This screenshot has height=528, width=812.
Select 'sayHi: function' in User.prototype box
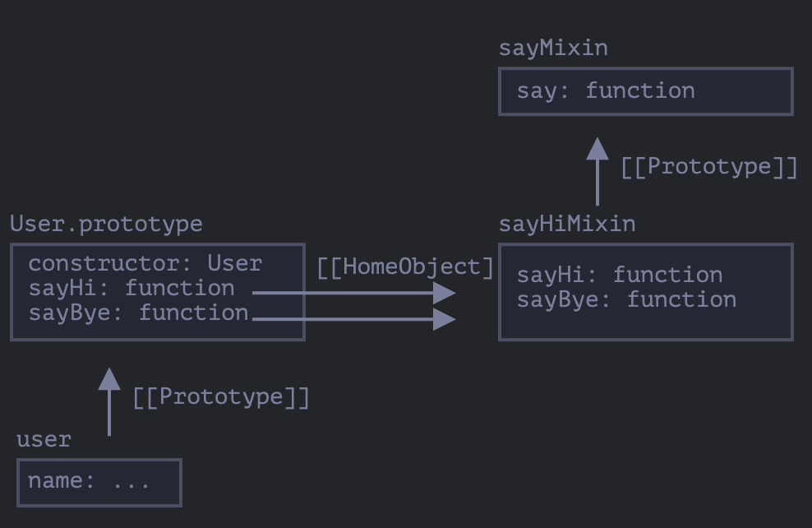click(x=131, y=288)
